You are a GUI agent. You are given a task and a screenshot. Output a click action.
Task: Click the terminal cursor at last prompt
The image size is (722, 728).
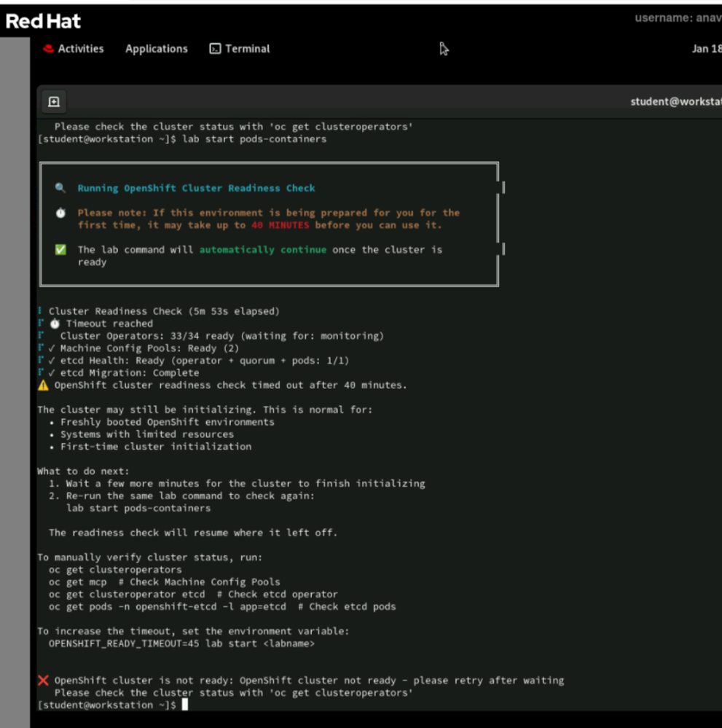[185, 705]
